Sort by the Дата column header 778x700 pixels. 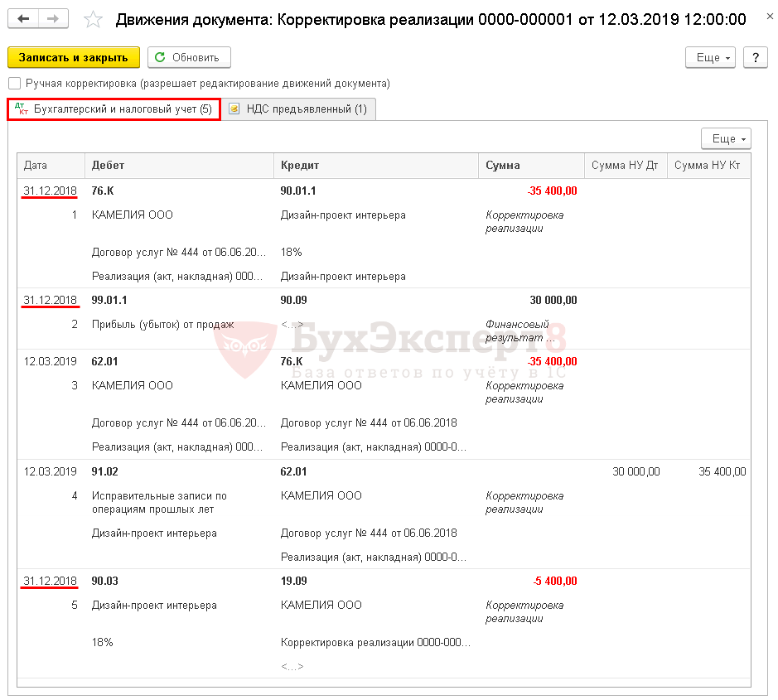[51, 166]
